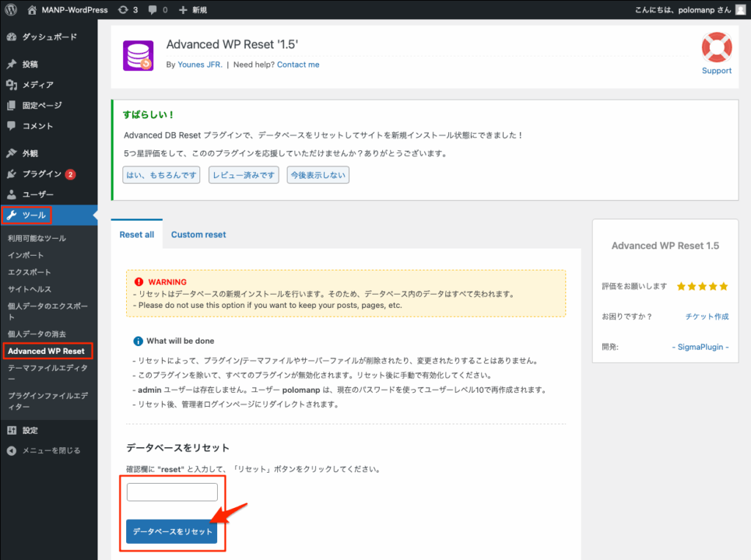Image resolution: width=751 pixels, height=560 pixels.
Task: Click the red WARNING exclamation icon
Action: 139,282
